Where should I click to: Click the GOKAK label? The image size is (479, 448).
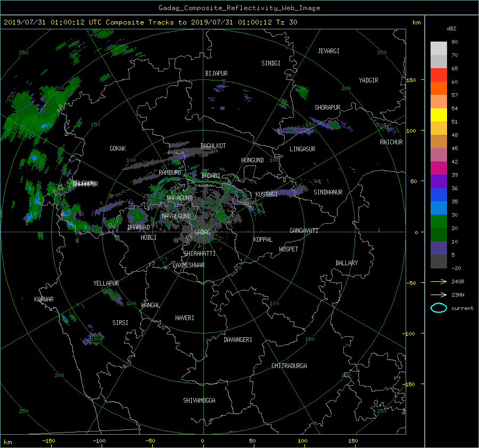[x=118, y=148]
